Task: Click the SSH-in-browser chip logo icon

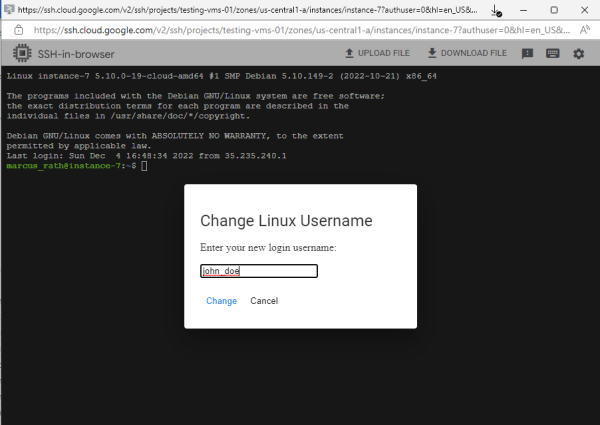Action: 22,53
